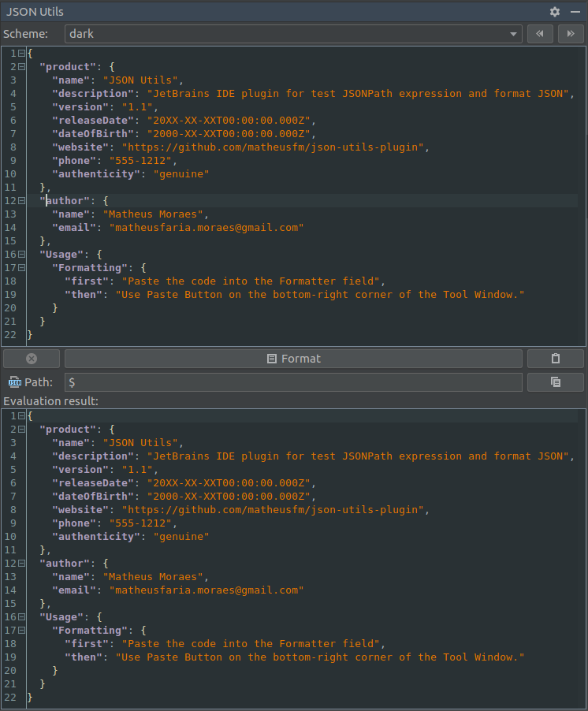Go to next scheme with forward arrows
Image resolution: width=588 pixels, height=711 pixels.
pos(571,34)
